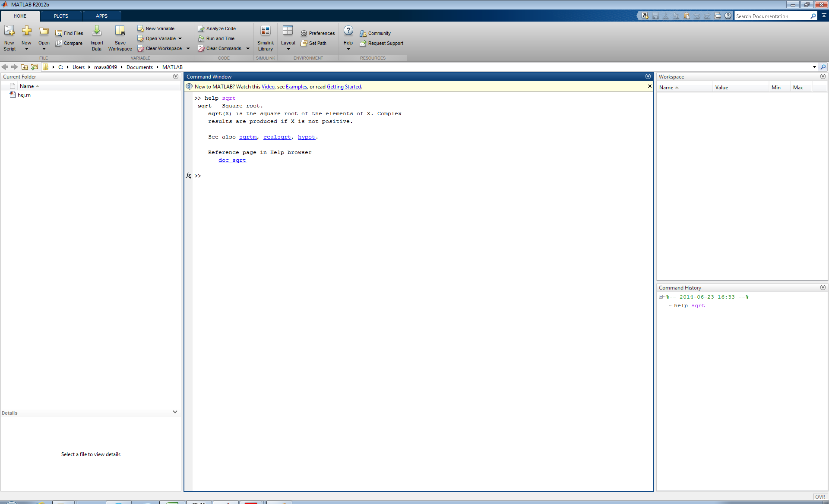
Task: Click the Cut scissors icon
Action: (x=665, y=16)
